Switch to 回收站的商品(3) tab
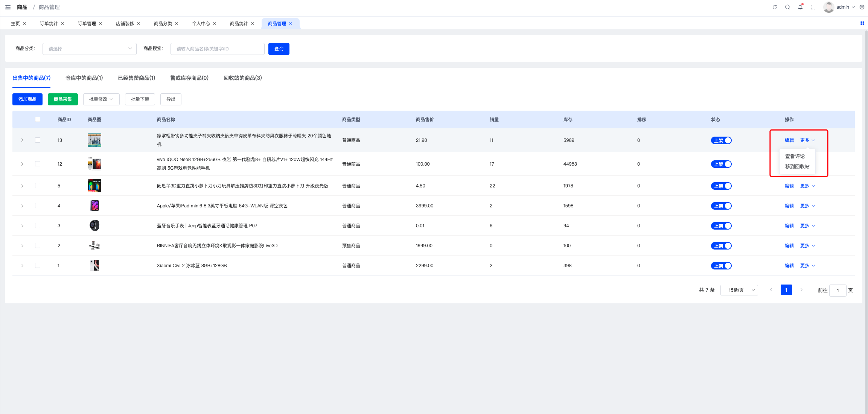This screenshot has width=868, height=414. tap(242, 78)
